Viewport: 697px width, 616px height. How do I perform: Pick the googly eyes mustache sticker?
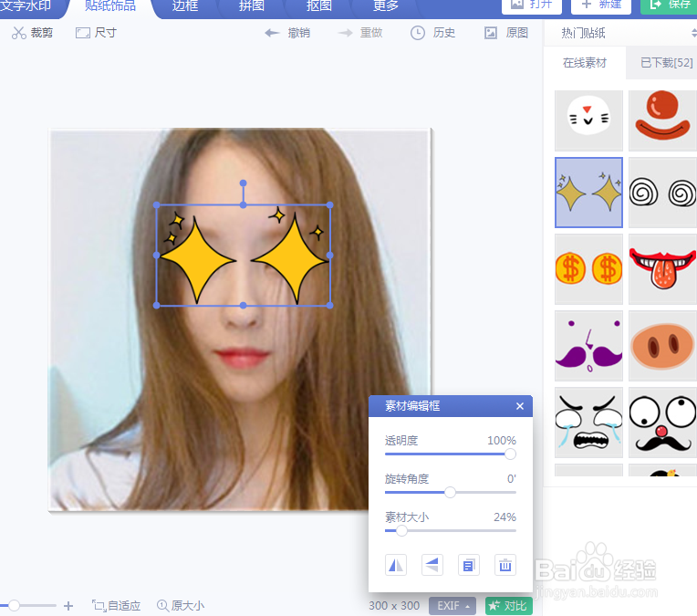662,423
